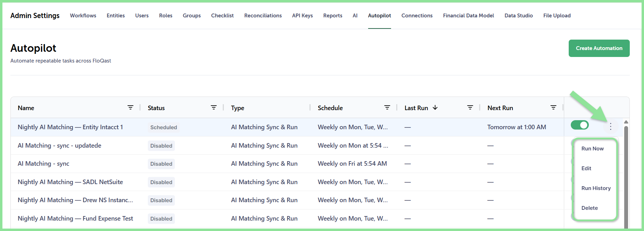Click the Last Run sort arrow
Viewport: 644px width, 231px height.
435,108
